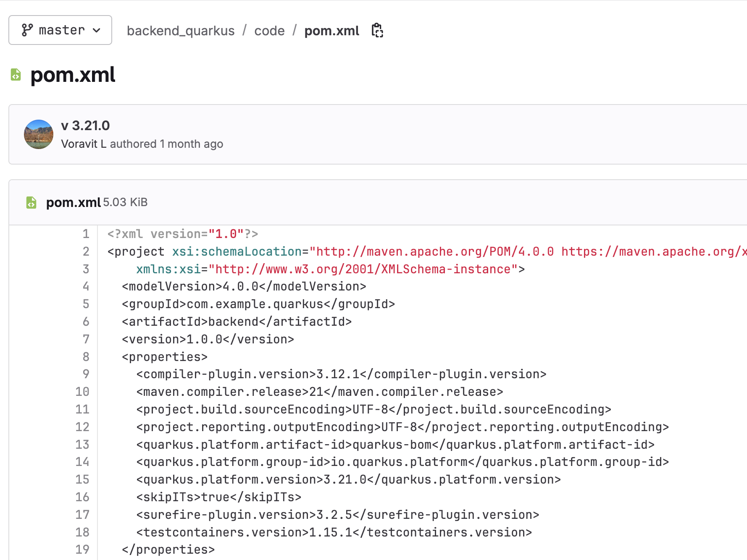Image resolution: width=747 pixels, height=560 pixels.
Task: Click the 5.03 KiB file size text
Action: click(125, 202)
